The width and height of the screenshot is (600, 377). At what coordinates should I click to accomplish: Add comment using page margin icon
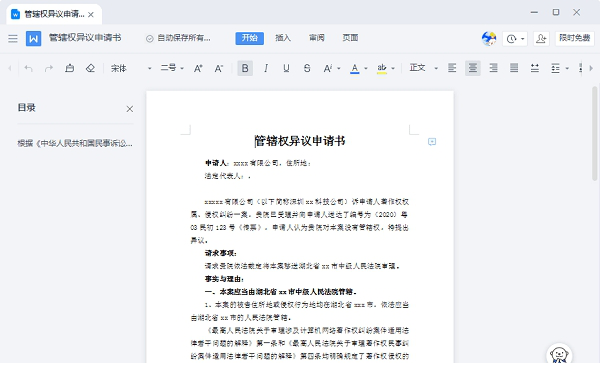click(x=432, y=142)
